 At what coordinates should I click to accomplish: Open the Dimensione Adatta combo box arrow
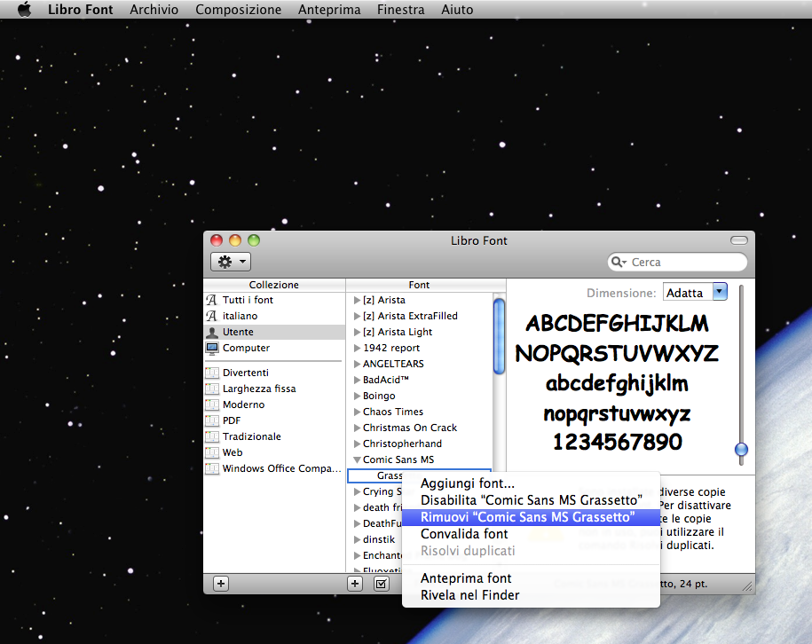click(x=720, y=292)
